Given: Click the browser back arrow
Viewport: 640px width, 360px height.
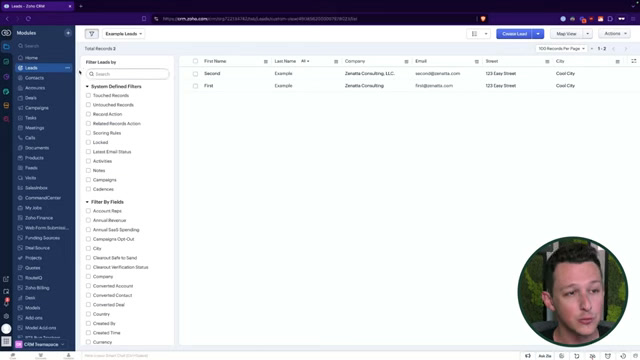Looking at the screenshot, I should tap(7, 19).
